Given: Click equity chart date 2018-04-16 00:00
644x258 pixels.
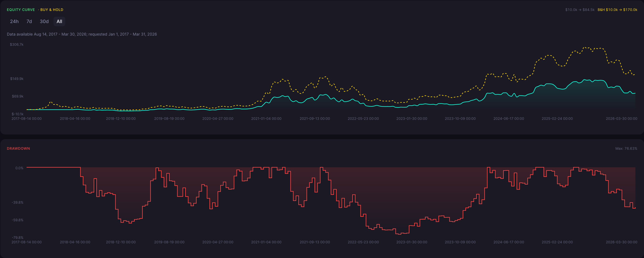Looking at the screenshot, I should (75, 119).
